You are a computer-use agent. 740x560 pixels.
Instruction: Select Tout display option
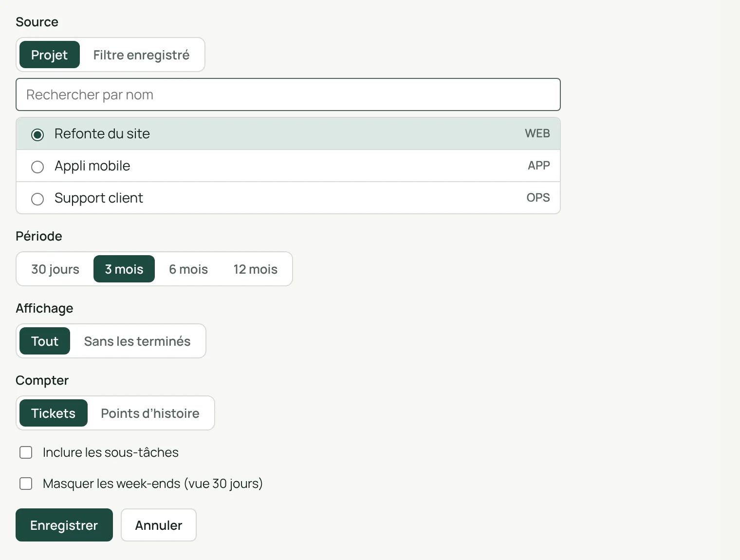(x=45, y=341)
